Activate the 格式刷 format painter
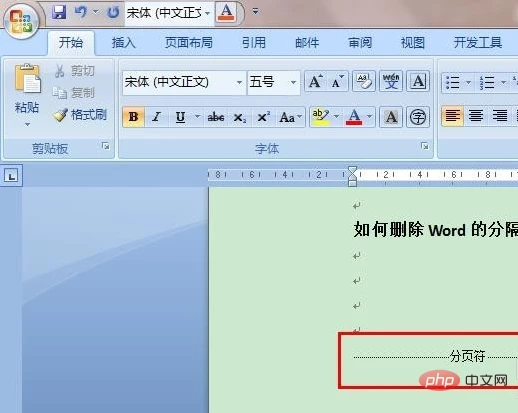The image size is (518, 413). tap(80, 115)
